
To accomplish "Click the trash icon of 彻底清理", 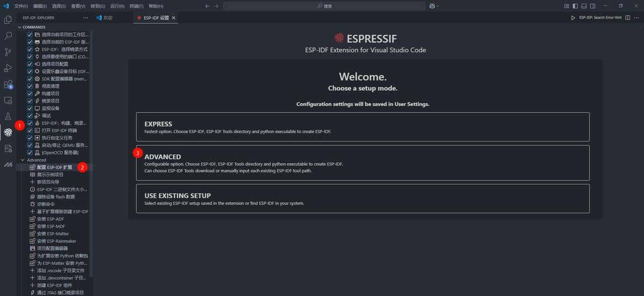I will point(37,86).
